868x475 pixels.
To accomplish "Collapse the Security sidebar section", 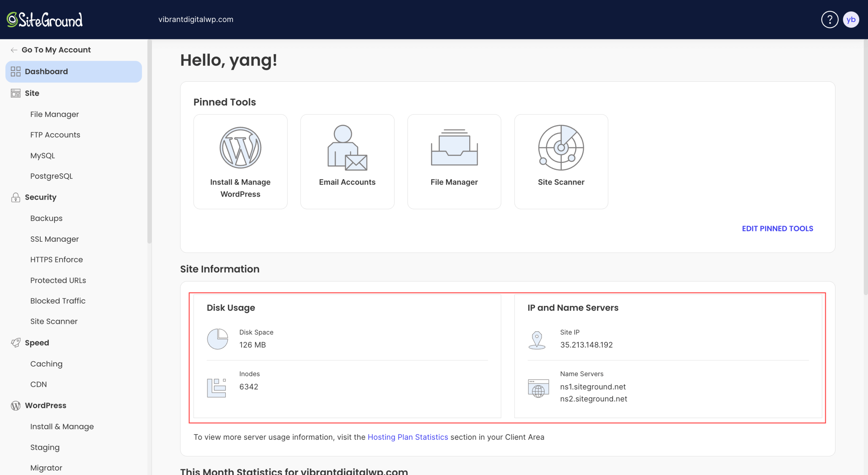I will point(41,197).
